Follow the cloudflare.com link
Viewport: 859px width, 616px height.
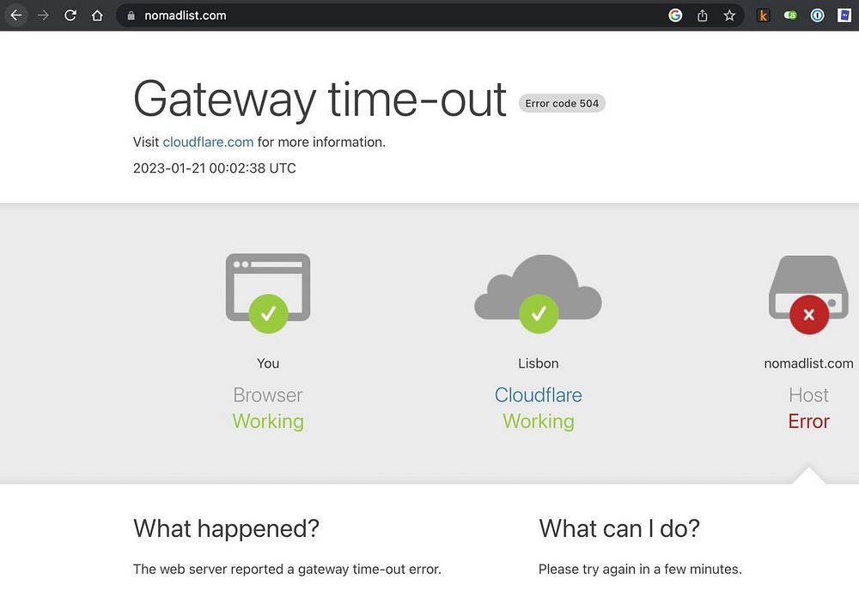coord(208,142)
